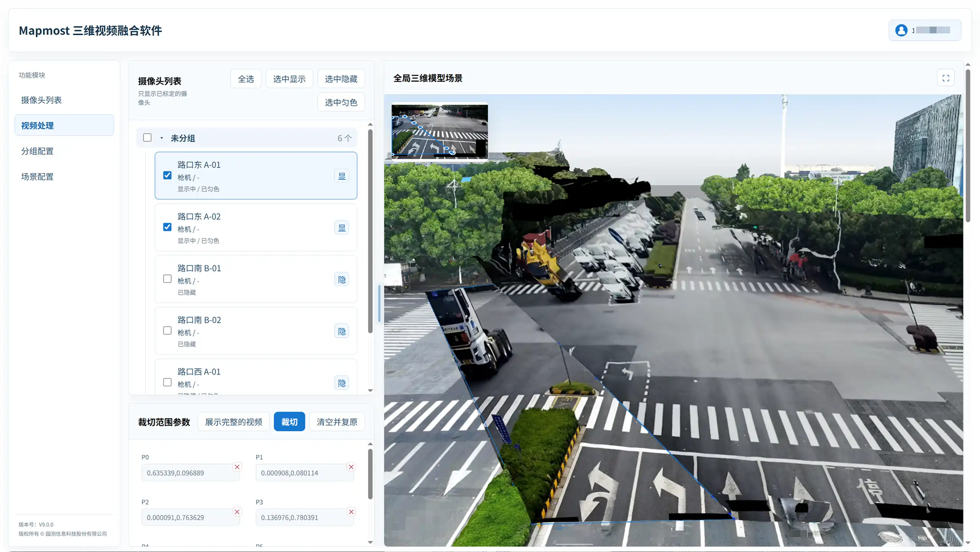The height and width of the screenshot is (552, 980).
Task: Click the user avatar icon
Action: [901, 30]
